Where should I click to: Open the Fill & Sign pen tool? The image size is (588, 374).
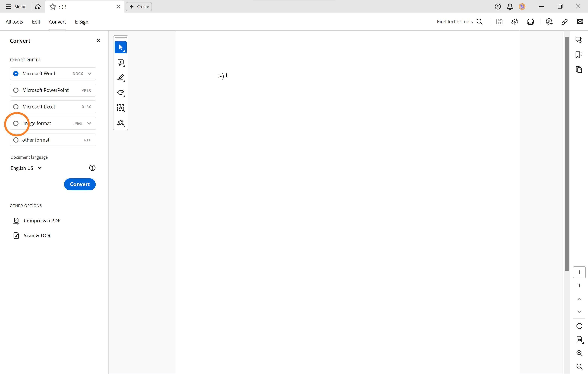tap(121, 123)
